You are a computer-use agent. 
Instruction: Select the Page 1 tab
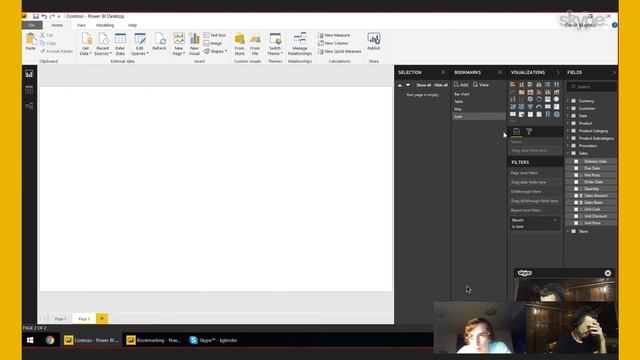point(60,318)
